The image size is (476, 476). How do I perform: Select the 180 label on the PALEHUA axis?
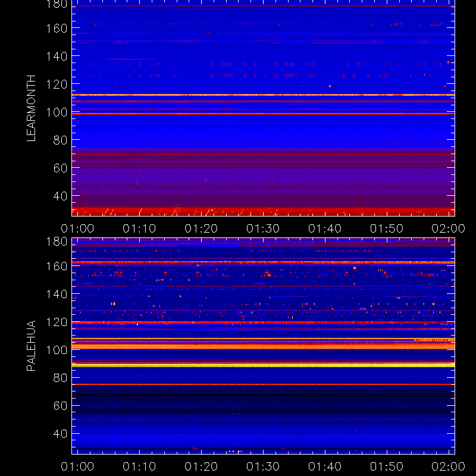click(57, 242)
